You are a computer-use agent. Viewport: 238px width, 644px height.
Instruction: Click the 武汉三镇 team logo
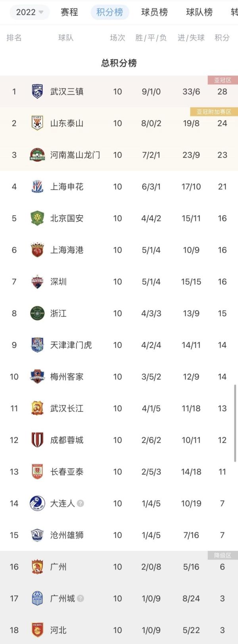click(x=37, y=92)
